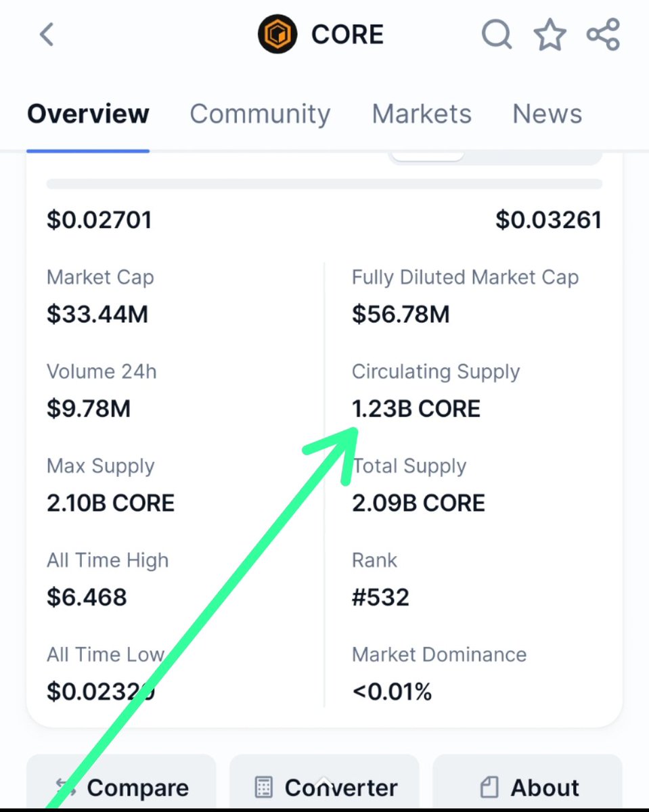Tap the CORE coin logo
Image resolution: width=649 pixels, height=812 pixels.
277,35
